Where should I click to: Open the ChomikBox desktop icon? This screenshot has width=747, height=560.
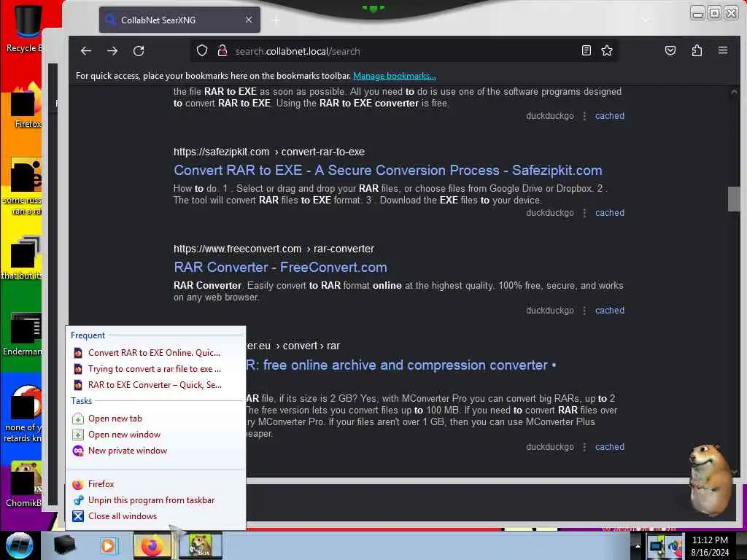[24, 484]
